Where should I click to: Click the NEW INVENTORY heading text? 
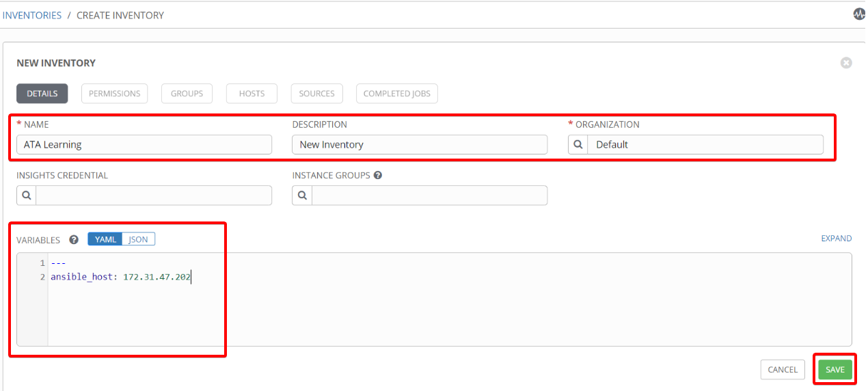coord(56,63)
